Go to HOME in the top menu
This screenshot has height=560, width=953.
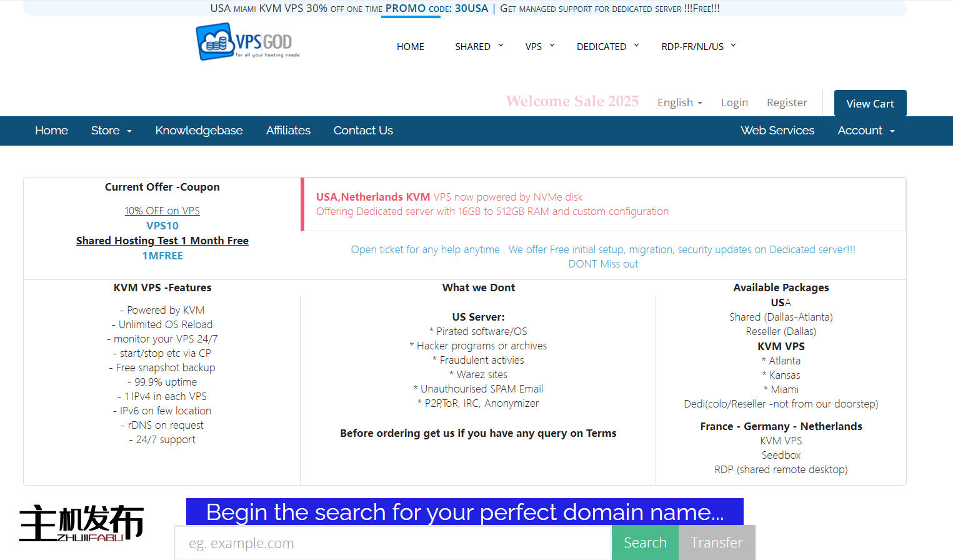pos(410,46)
